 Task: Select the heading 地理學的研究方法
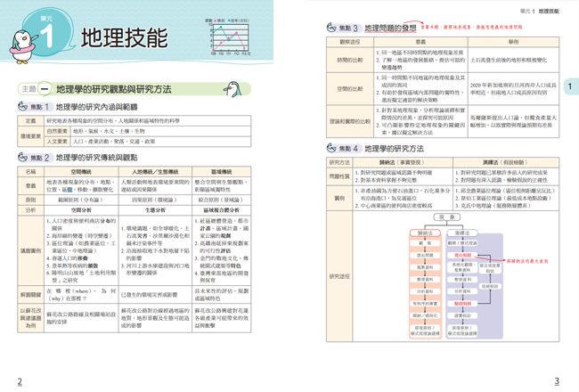click(395, 149)
